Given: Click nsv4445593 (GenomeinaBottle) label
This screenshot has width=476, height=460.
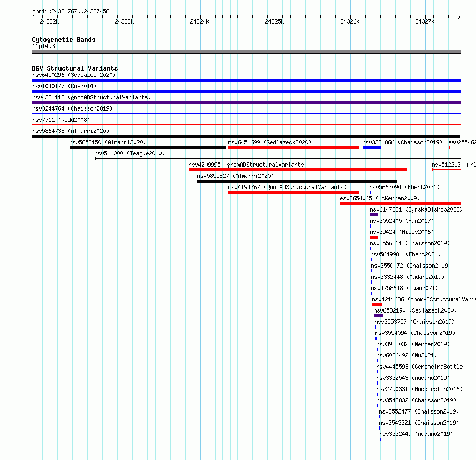Looking at the screenshot, I should coord(421,367).
